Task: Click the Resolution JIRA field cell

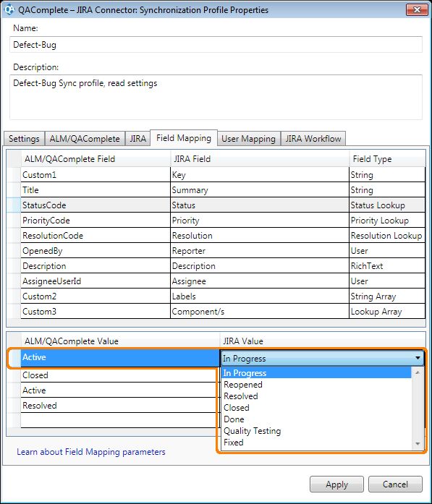Action: point(260,236)
